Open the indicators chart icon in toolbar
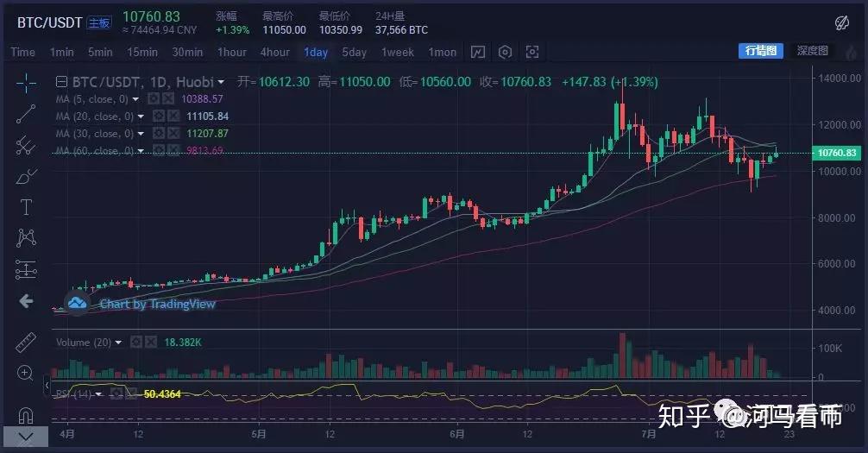 (478, 52)
